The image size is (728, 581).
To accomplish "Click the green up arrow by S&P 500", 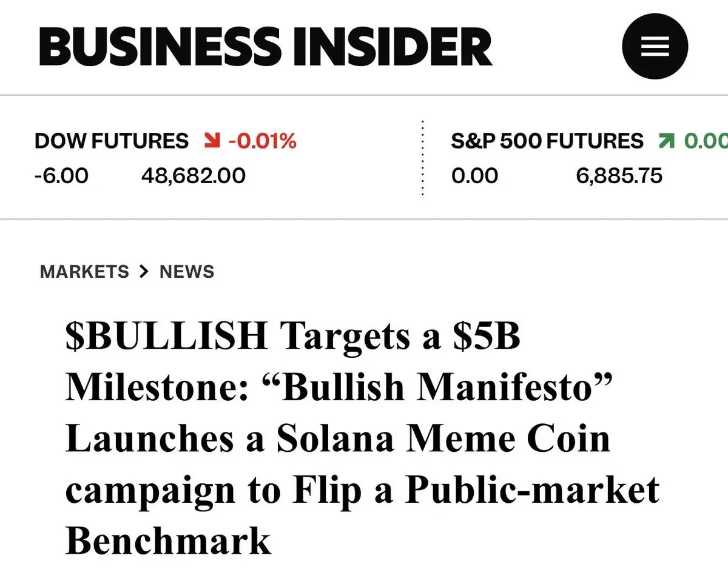I will [666, 141].
